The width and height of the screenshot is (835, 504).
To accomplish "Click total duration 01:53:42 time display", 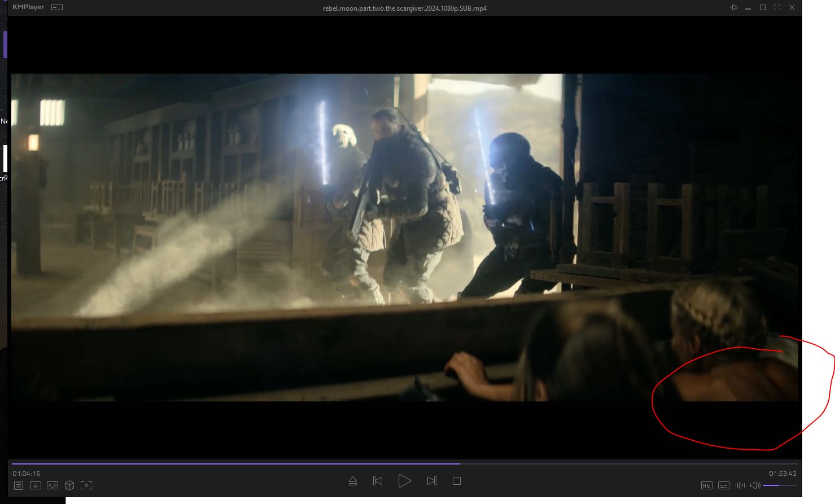I will coord(782,474).
